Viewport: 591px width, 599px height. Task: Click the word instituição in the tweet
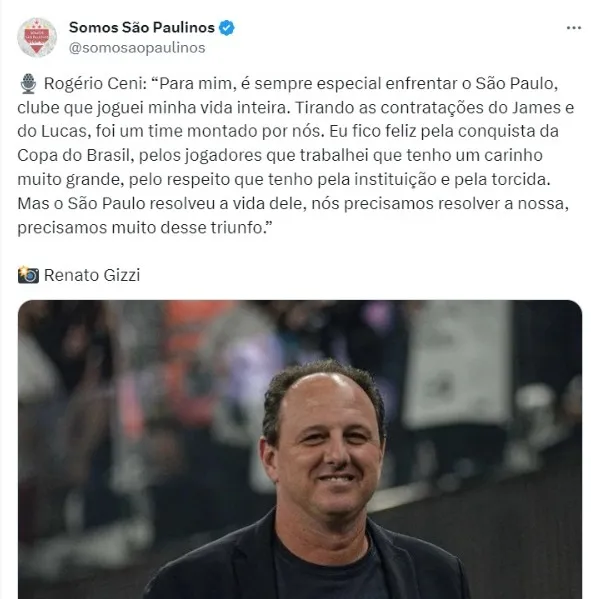point(395,180)
